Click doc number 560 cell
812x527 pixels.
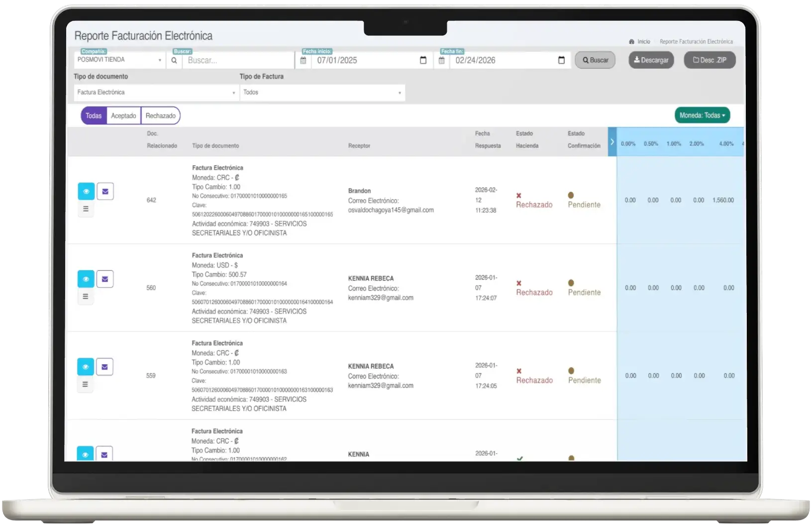point(151,288)
